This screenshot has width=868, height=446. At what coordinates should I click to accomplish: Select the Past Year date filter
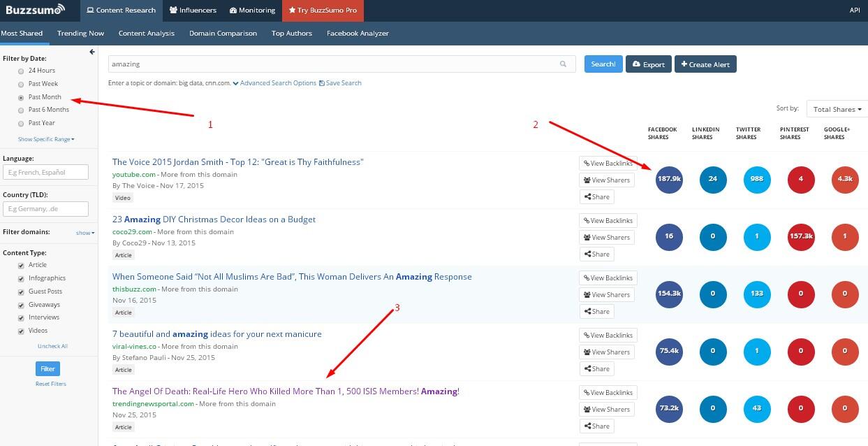(x=22, y=124)
